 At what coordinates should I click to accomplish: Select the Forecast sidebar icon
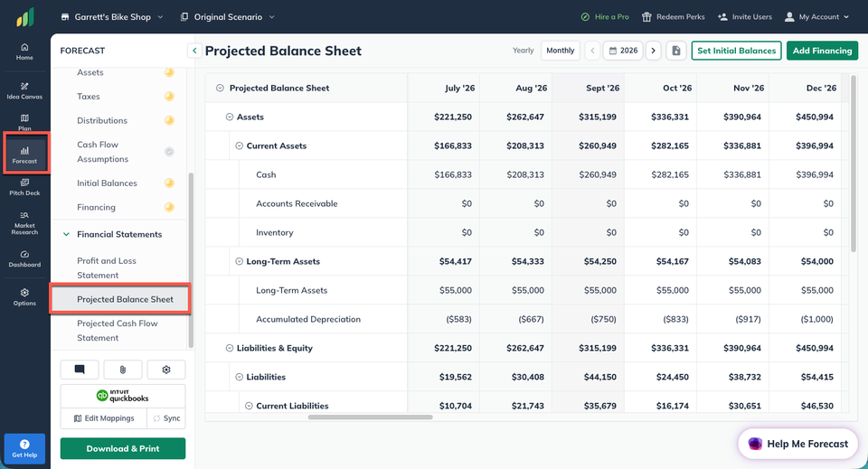[25, 155]
